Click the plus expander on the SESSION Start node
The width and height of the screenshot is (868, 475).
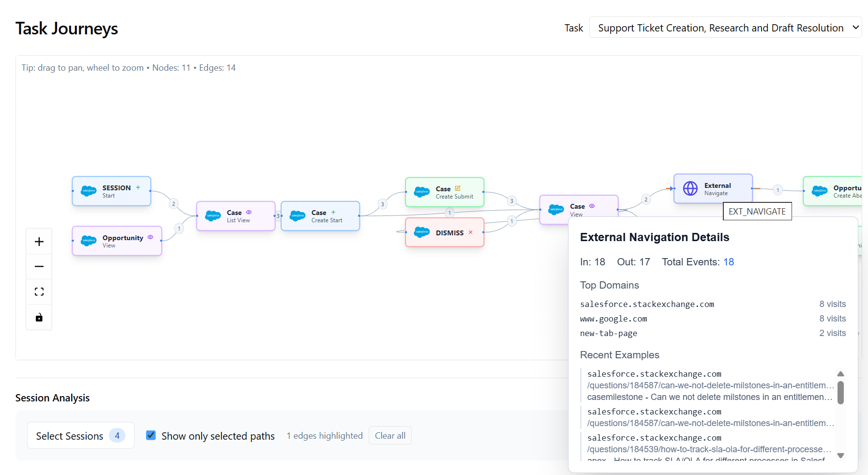click(x=138, y=186)
